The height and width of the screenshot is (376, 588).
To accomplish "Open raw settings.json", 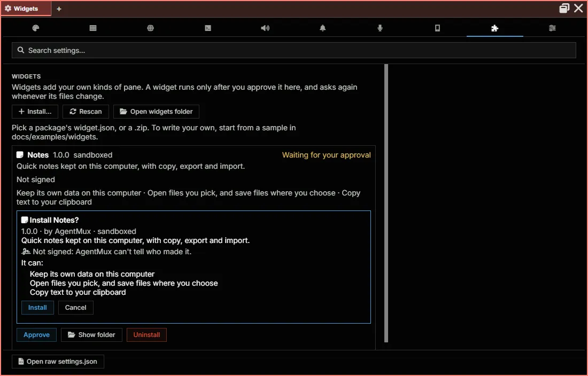I will (x=58, y=362).
